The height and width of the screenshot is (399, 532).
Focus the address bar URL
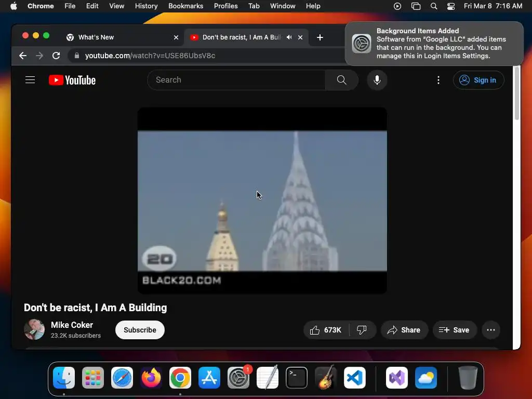(x=150, y=56)
